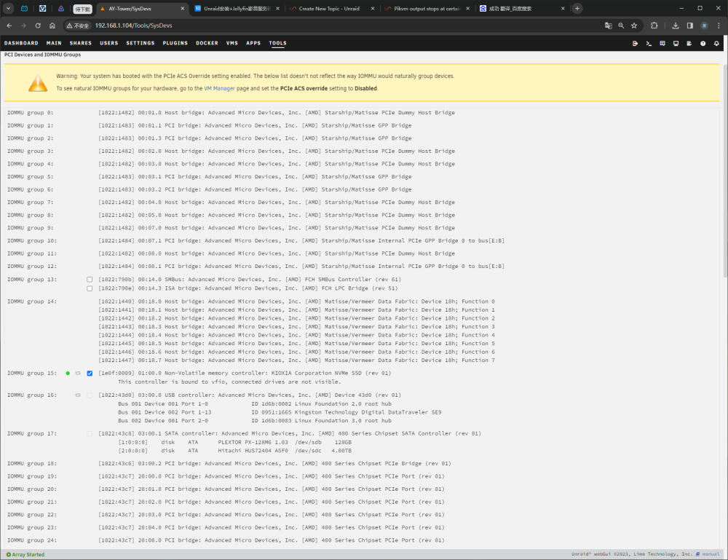The height and width of the screenshot is (560, 728).
Task: Switch to the Unraid Jellyfin browser tab
Action: pyautogui.click(x=237, y=8)
